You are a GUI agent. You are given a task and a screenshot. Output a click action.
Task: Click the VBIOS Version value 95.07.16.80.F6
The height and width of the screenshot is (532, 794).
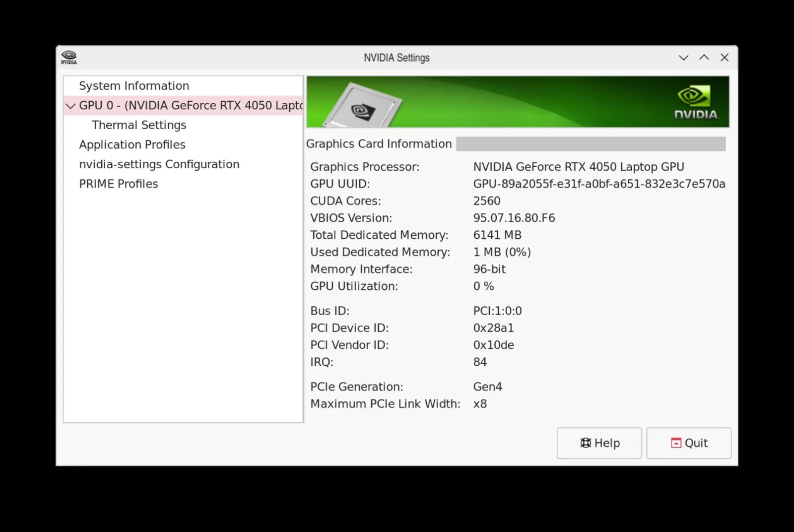pos(514,218)
